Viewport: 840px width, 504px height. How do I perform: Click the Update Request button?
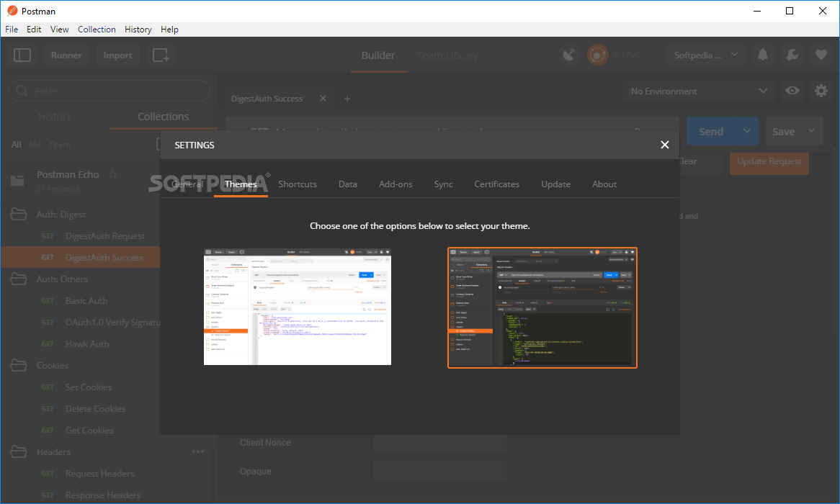click(769, 161)
